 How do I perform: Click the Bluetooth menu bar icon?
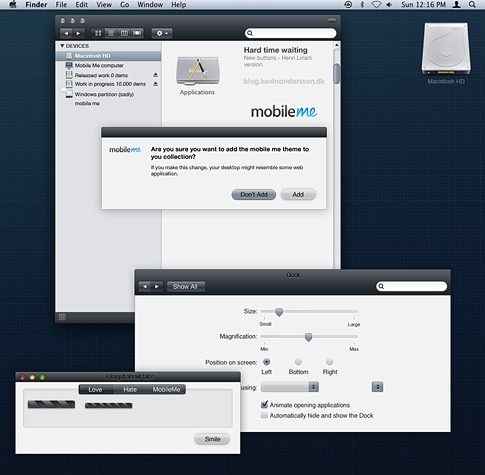(x=362, y=5)
